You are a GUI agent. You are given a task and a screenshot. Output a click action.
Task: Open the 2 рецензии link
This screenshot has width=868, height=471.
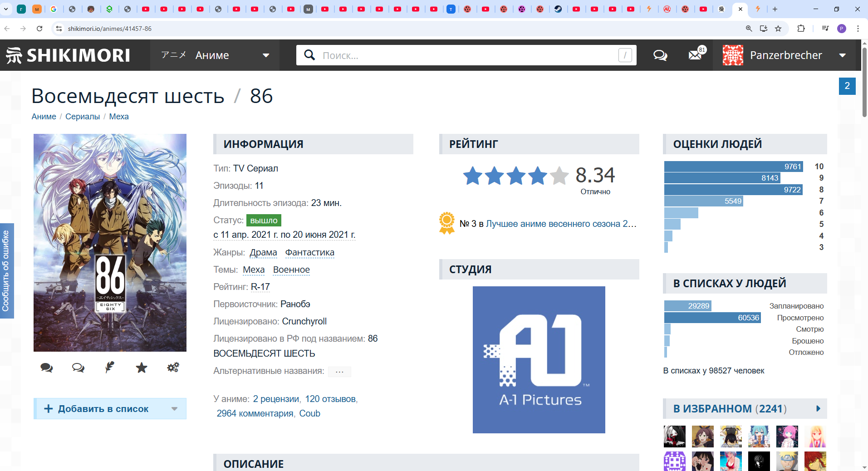[276, 399]
